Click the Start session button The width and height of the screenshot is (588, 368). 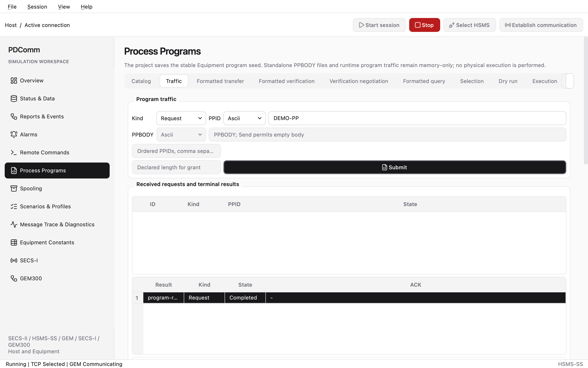click(379, 25)
